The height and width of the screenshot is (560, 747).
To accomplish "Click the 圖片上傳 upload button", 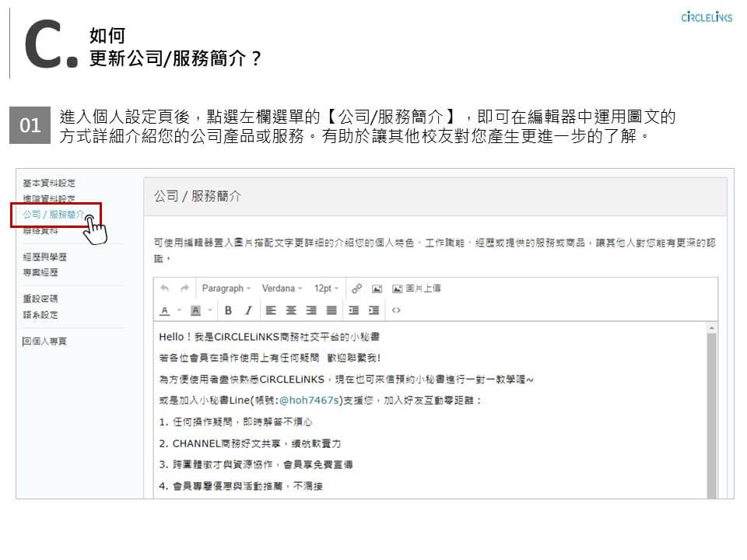I will [x=416, y=289].
